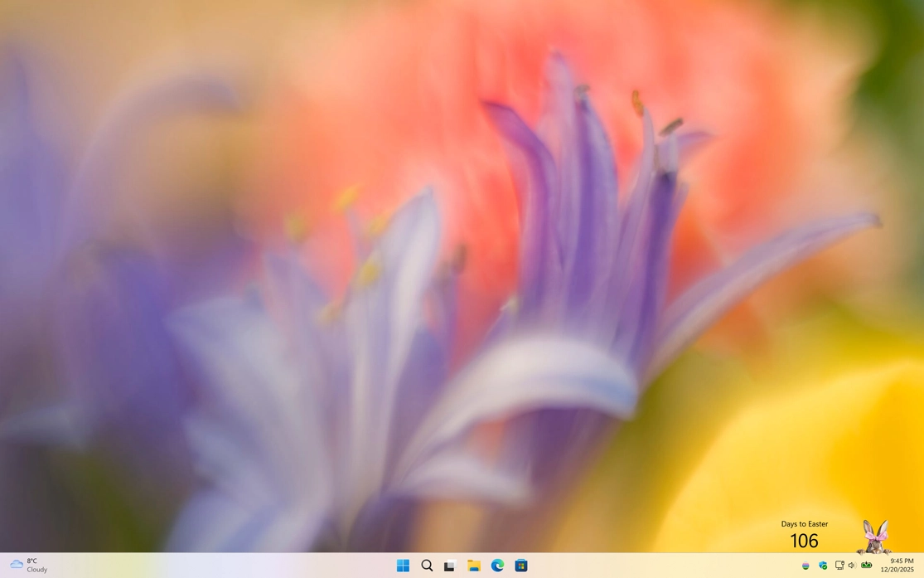924x578 pixels.
Task: Launch File Explorer from taskbar
Action: pos(474,566)
